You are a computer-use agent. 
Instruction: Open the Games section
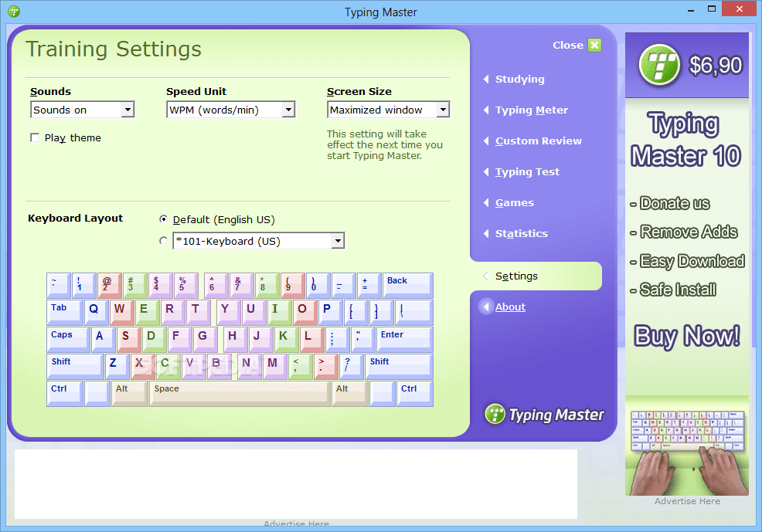pos(514,203)
